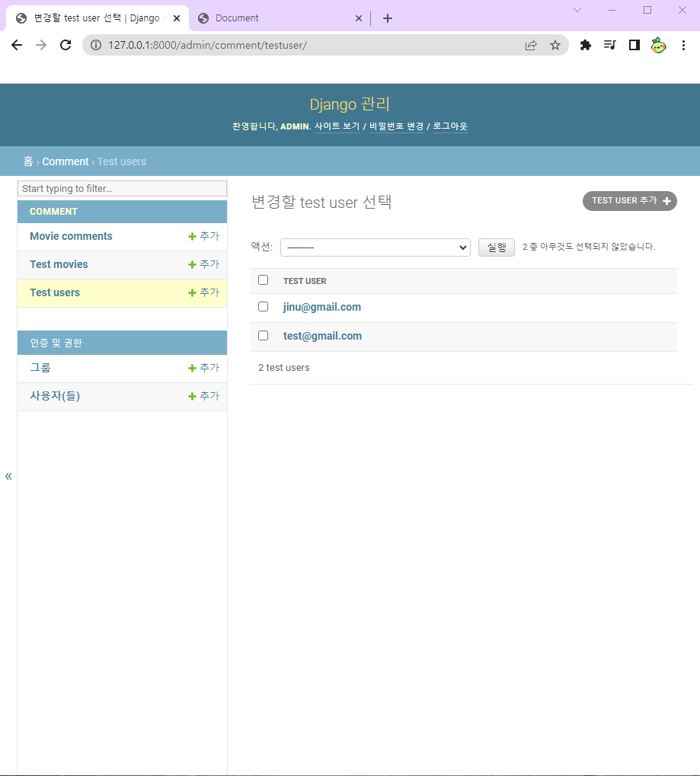This screenshot has height=776, width=700.
Task: View site information icon in address bar
Action: (x=96, y=45)
